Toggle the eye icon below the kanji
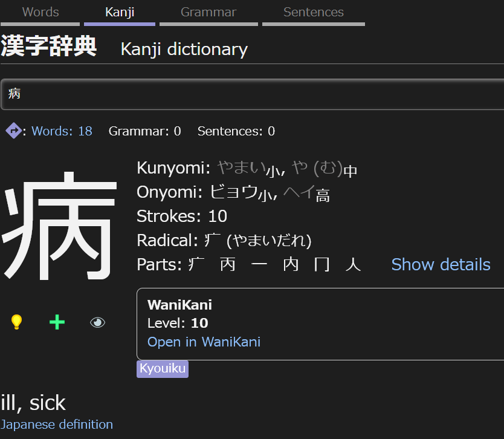Image resolution: width=504 pixels, height=439 pixels. [x=97, y=322]
